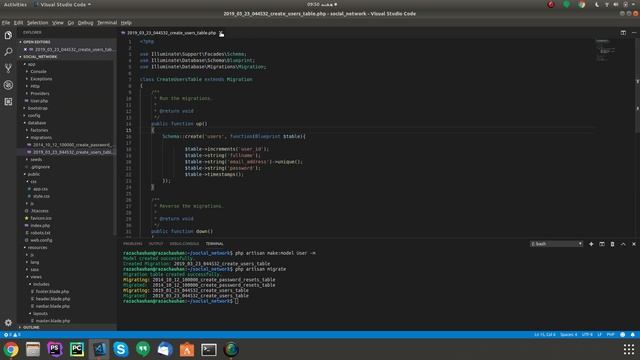
Task: Open the Edit menu
Action: tap(18, 23)
